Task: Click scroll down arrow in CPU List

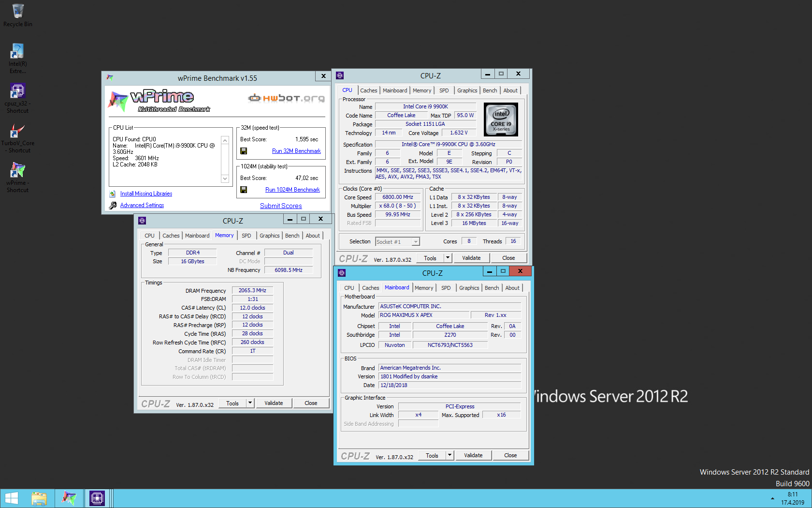Action: tap(225, 179)
